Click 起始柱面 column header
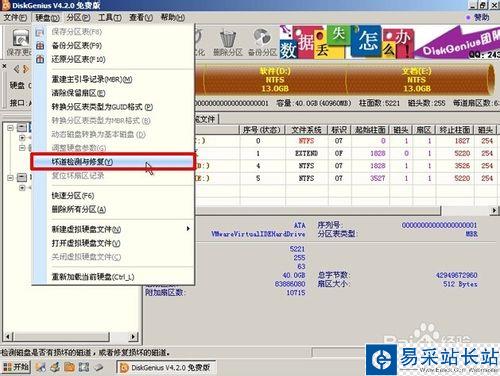 [x=370, y=130]
